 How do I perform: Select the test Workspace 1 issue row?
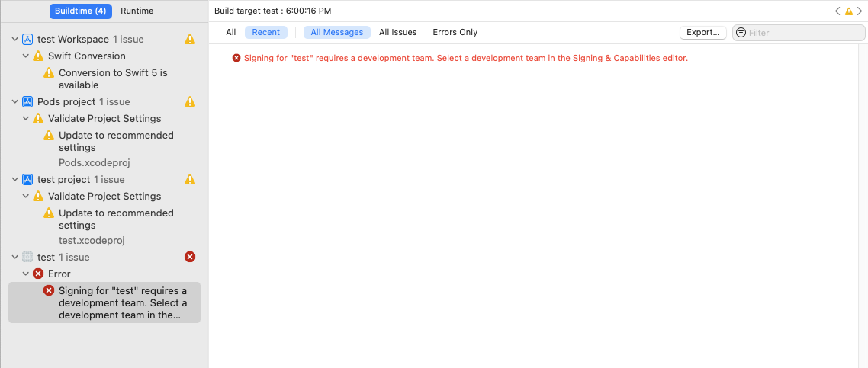[x=91, y=39]
